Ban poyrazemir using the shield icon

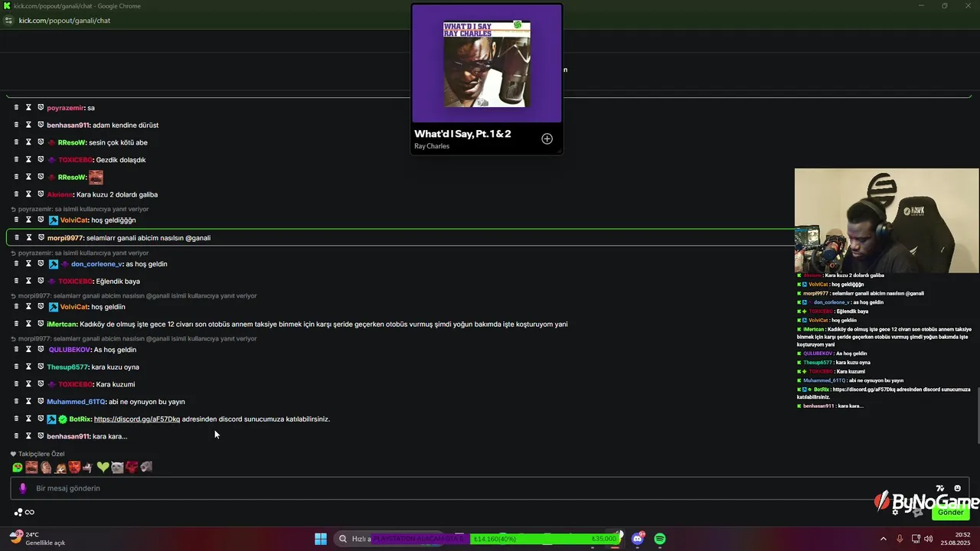(x=41, y=108)
